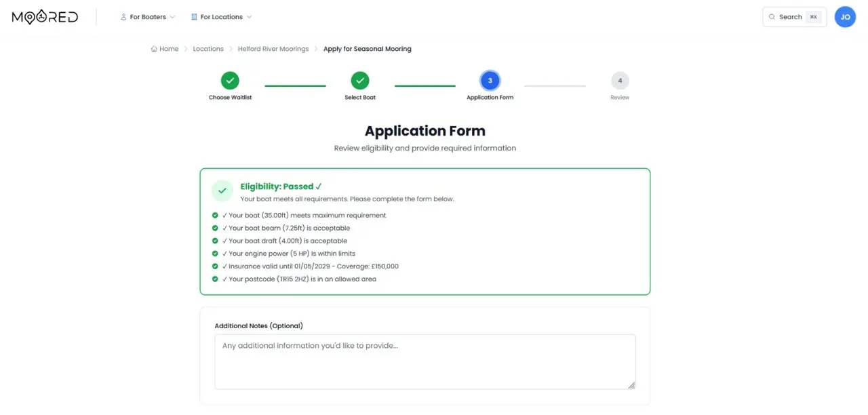
Task: Click the Locations breadcrumb item
Action: (208, 48)
